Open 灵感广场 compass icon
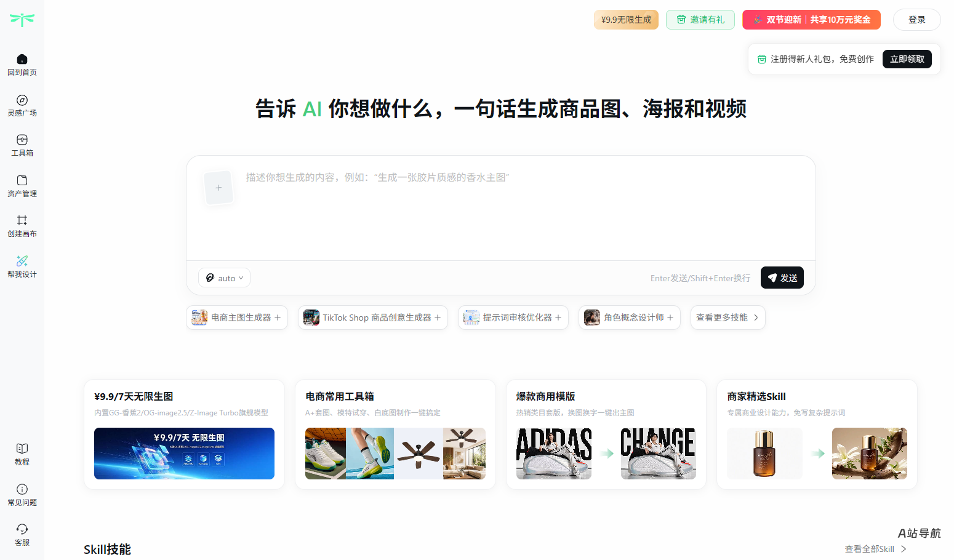954x560 pixels. point(22,100)
